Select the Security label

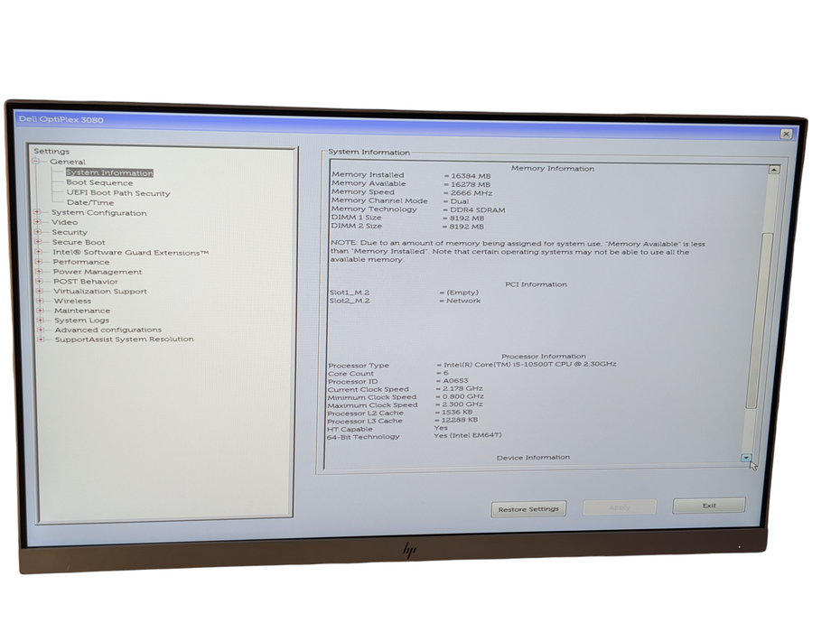[x=70, y=232]
